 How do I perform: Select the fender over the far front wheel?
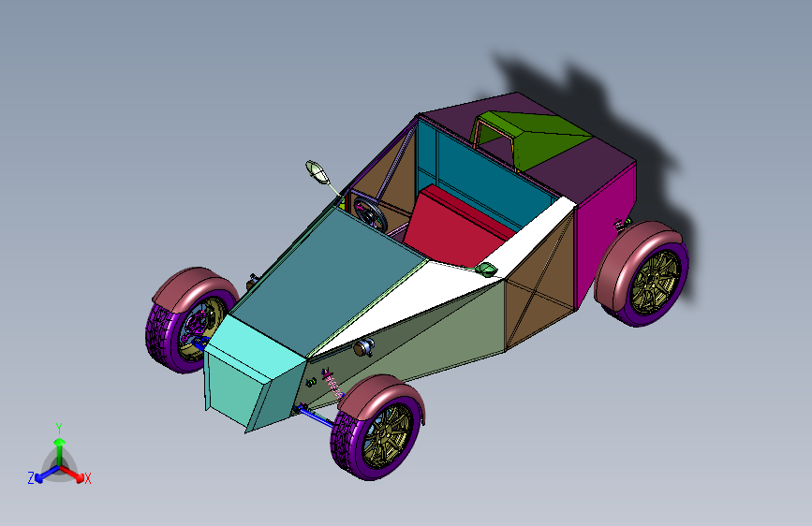194,287
